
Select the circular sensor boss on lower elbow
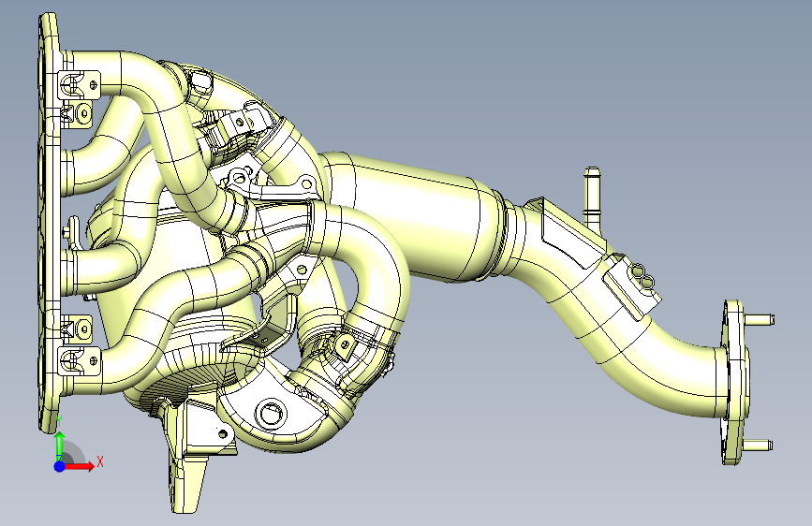271,414
